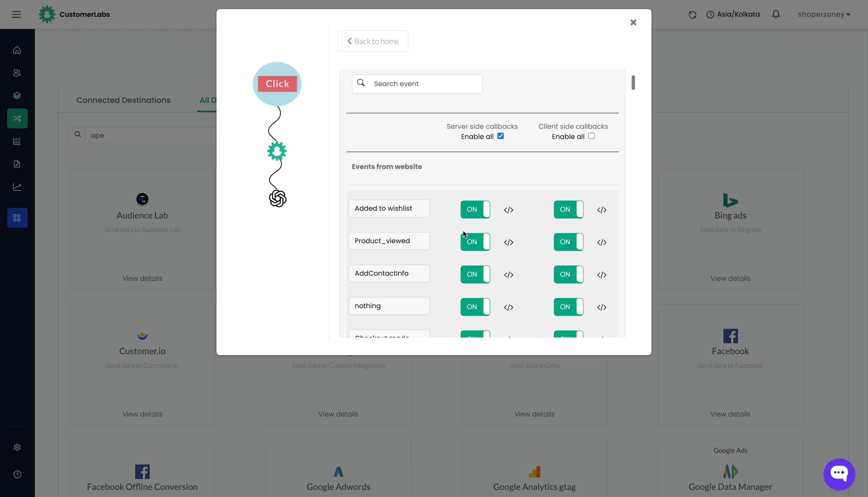This screenshot has width=868, height=497.
Task: Click the green gear in flow diagram
Action: (277, 151)
